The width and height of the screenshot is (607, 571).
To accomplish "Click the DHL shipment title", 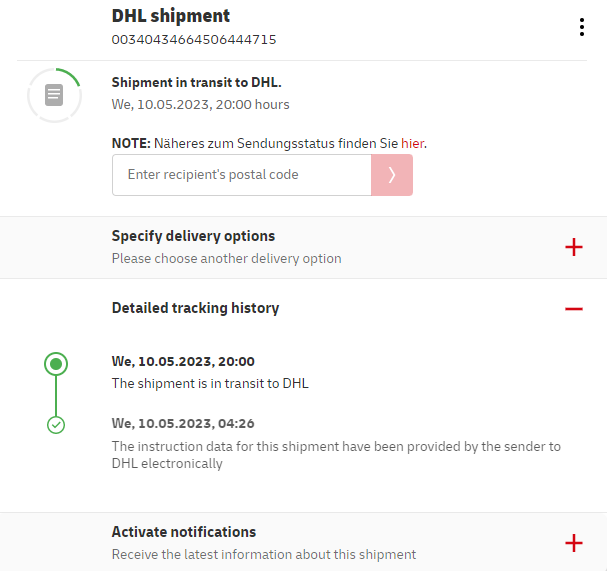I will click(x=171, y=16).
